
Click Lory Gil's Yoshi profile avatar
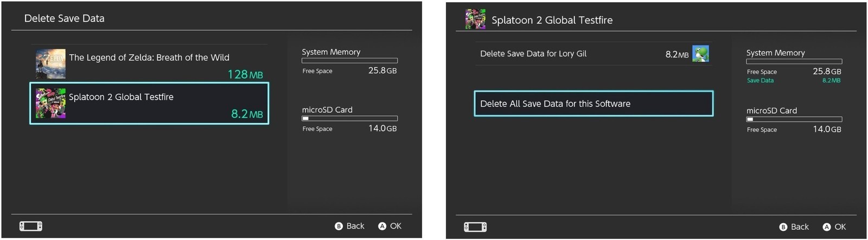point(700,54)
